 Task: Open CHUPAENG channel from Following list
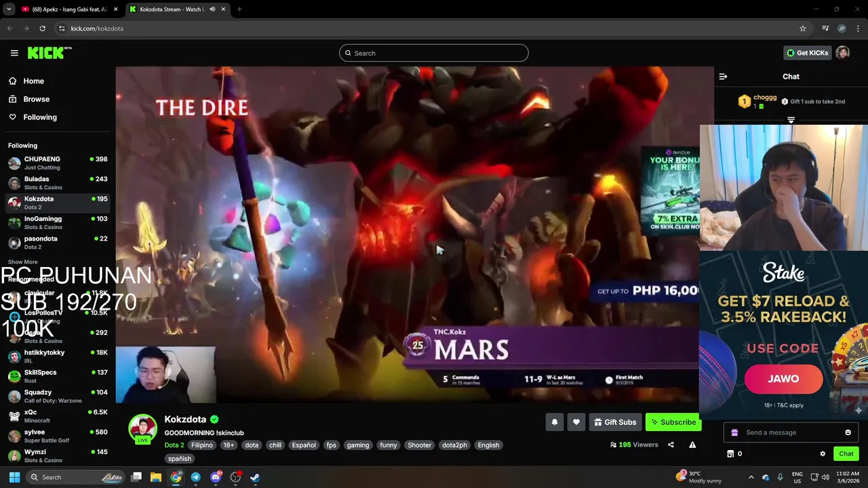[x=58, y=163]
